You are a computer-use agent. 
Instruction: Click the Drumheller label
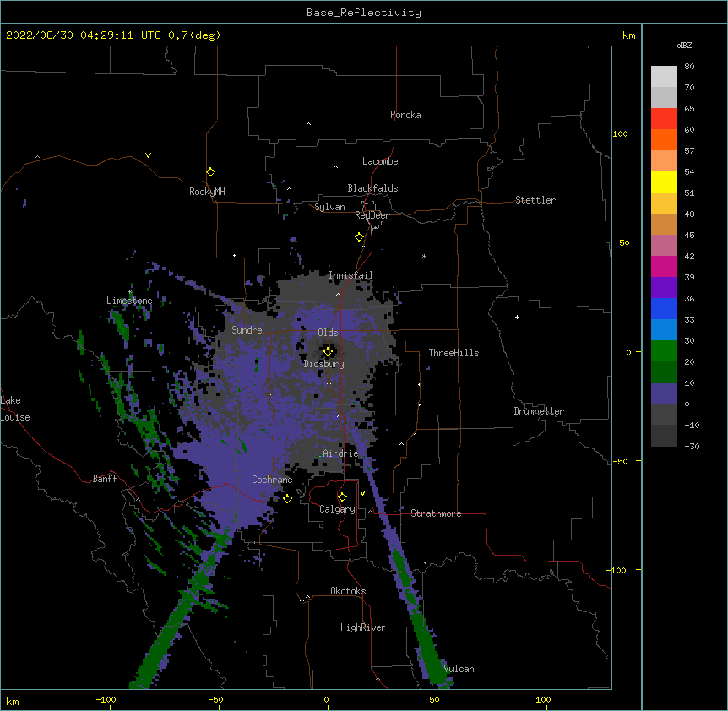(x=539, y=411)
